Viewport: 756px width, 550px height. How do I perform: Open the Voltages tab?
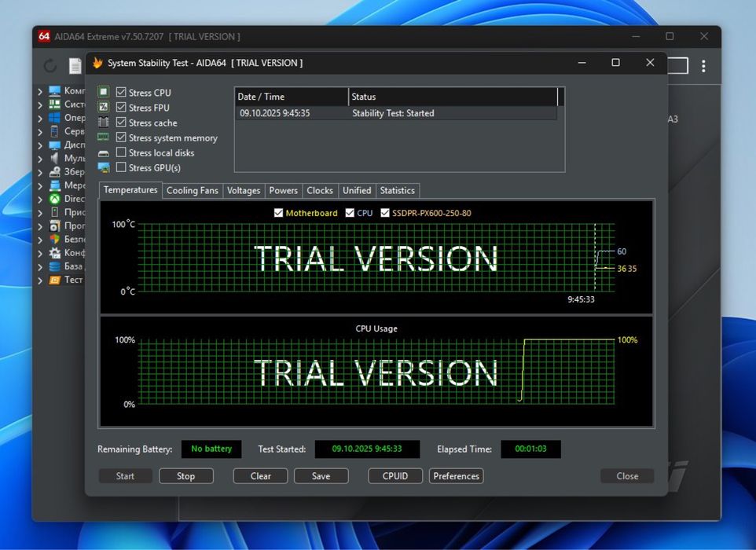pyautogui.click(x=244, y=190)
